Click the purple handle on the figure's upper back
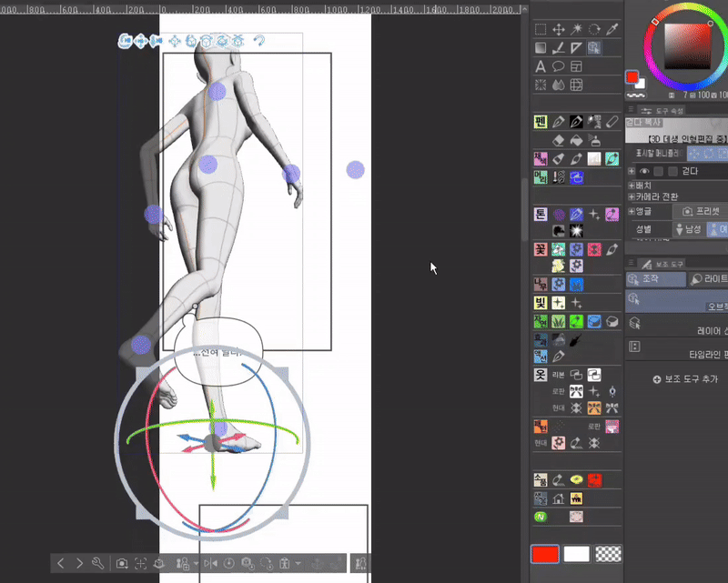This screenshot has height=583, width=728. click(217, 92)
